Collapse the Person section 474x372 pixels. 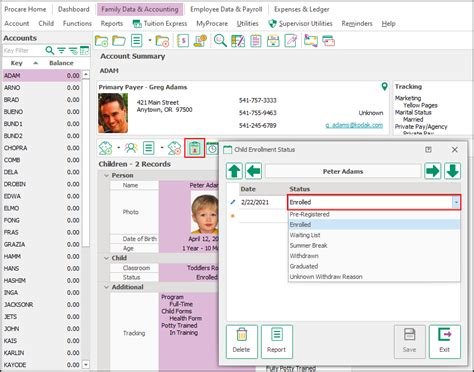tap(106, 175)
